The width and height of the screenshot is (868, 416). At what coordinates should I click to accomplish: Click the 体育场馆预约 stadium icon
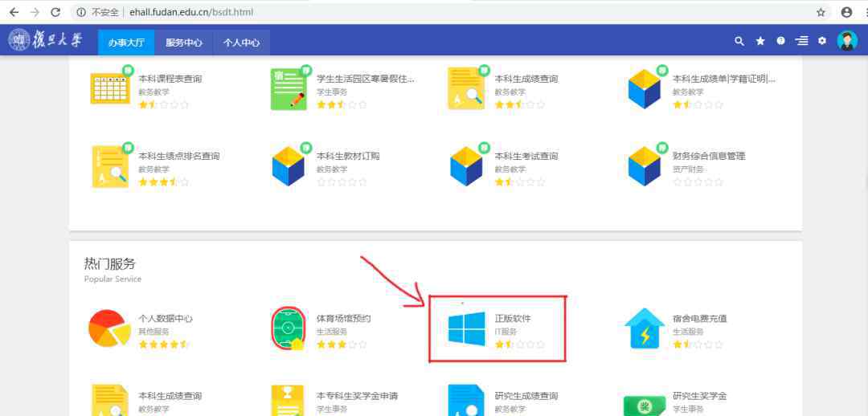[x=288, y=329]
